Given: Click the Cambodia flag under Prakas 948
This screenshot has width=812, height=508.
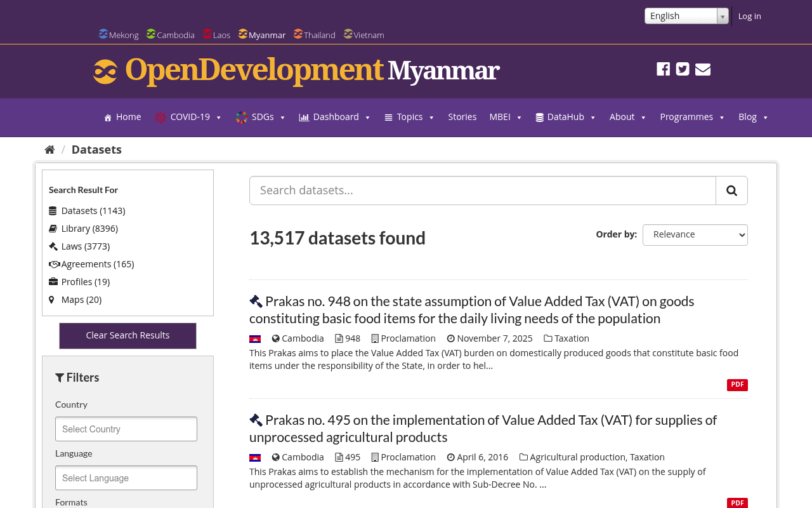Looking at the screenshot, I should pyautogui.click(x=255, y=339).
